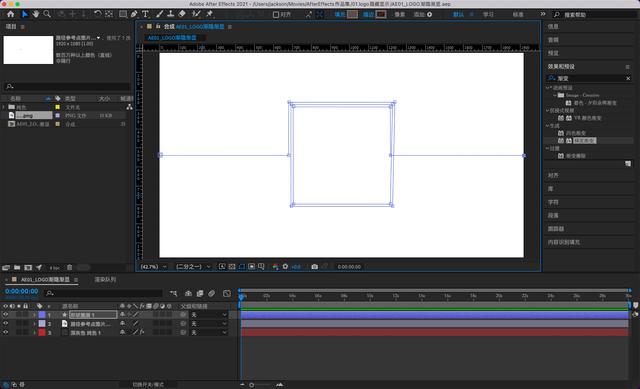The height and width of the screenshot is (389, 640).
Task: Select the Puppet Pin tool
Action: (x=210, y=14)
